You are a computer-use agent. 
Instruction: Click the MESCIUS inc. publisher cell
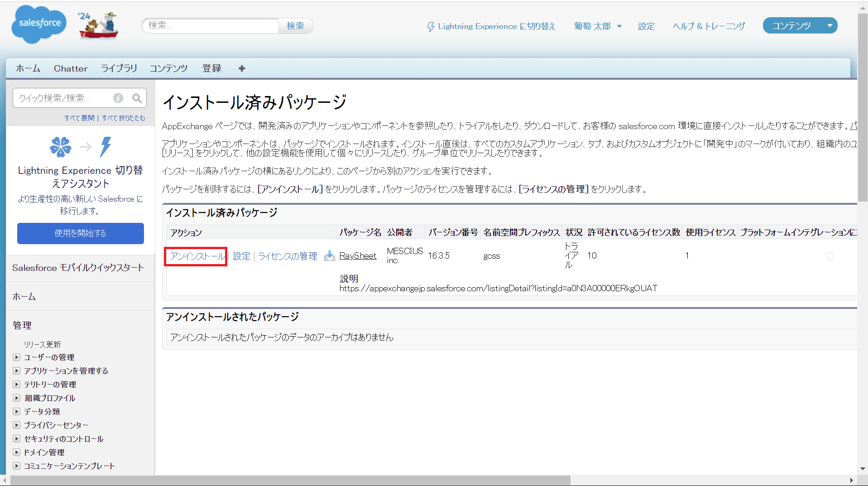(x=405, y=255)
